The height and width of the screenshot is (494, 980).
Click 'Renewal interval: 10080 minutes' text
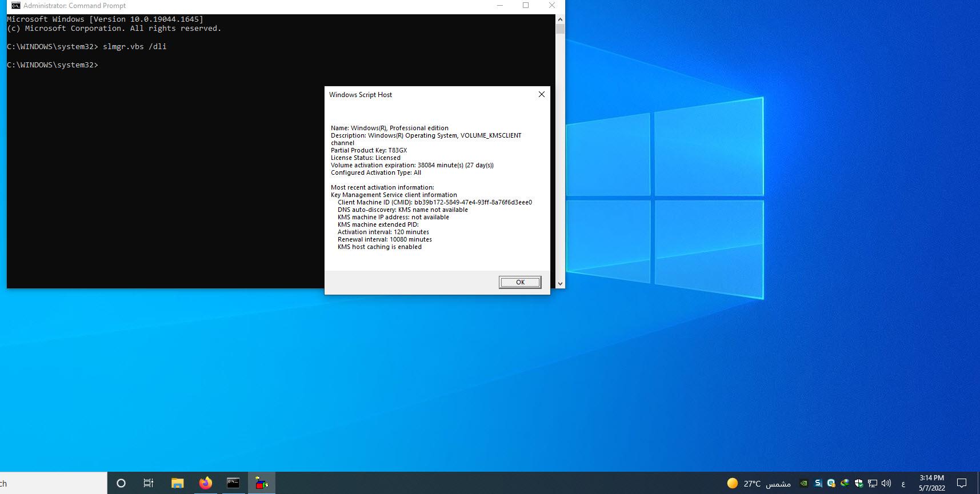tap(385, 239)
